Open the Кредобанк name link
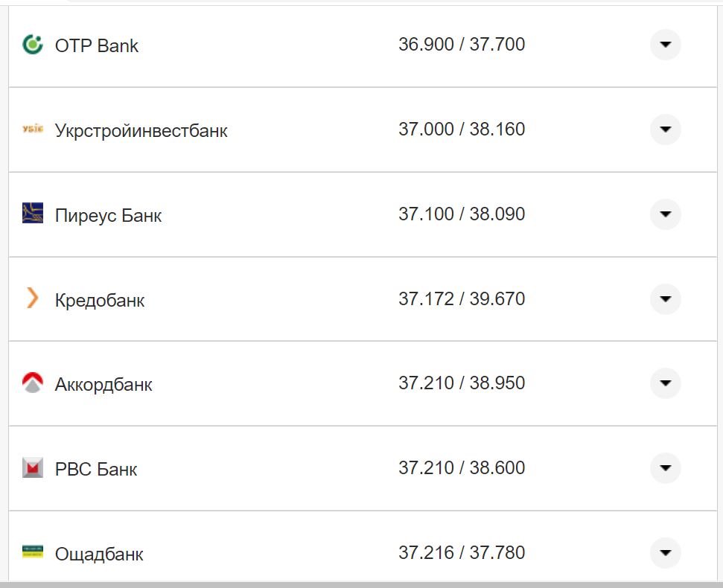723x588 pixels. pyautogui.click(x=100, y=301)
